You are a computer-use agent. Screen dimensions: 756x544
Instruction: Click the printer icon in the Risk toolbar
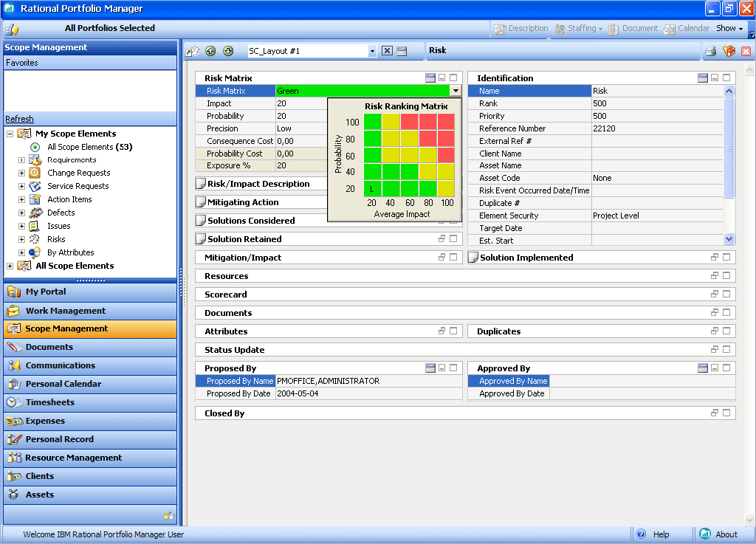[711, 51]
